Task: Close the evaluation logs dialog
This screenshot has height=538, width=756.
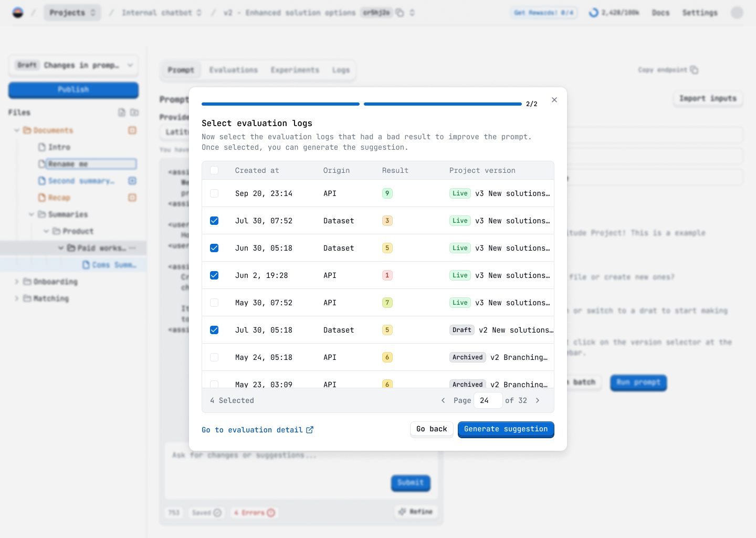Action: point(554,100)
